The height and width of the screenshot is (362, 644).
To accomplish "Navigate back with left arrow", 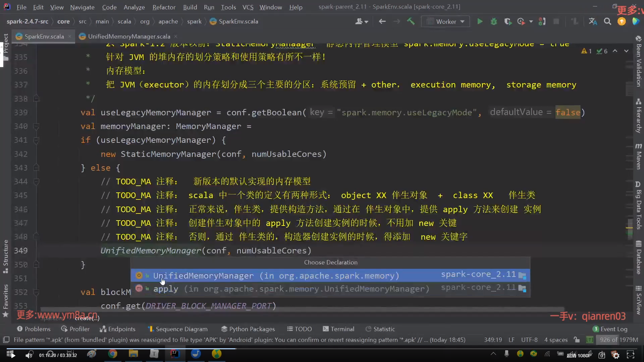I will (382, 21).
